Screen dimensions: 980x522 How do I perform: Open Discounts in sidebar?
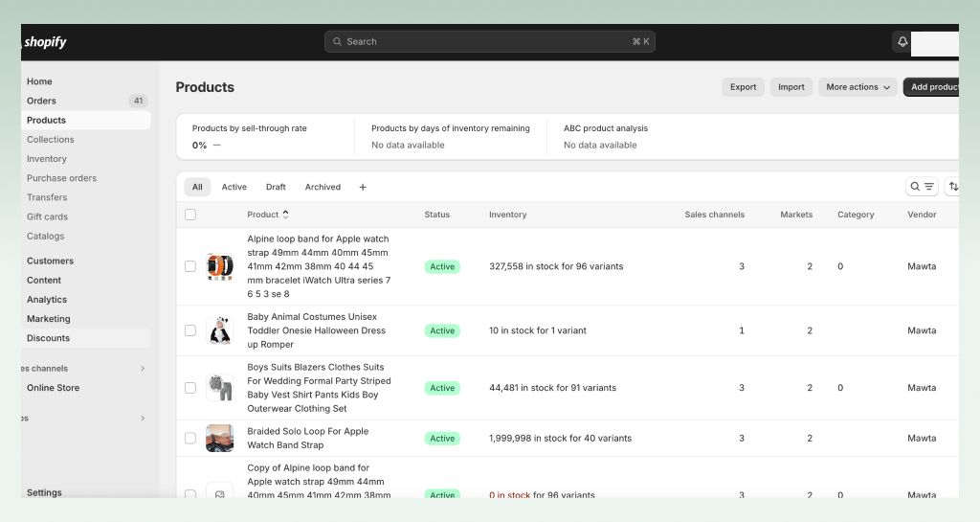click(x=48, y=338)
